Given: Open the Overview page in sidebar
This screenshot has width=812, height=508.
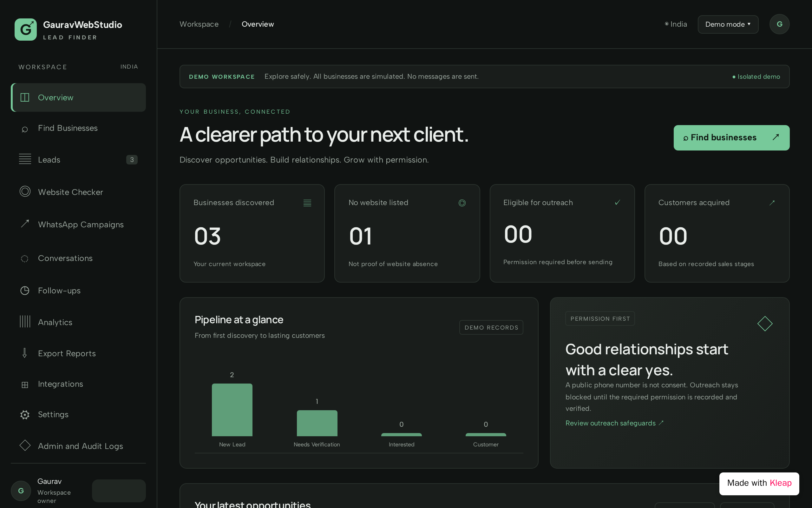Looking at the screenshot, I should point(79,97).
